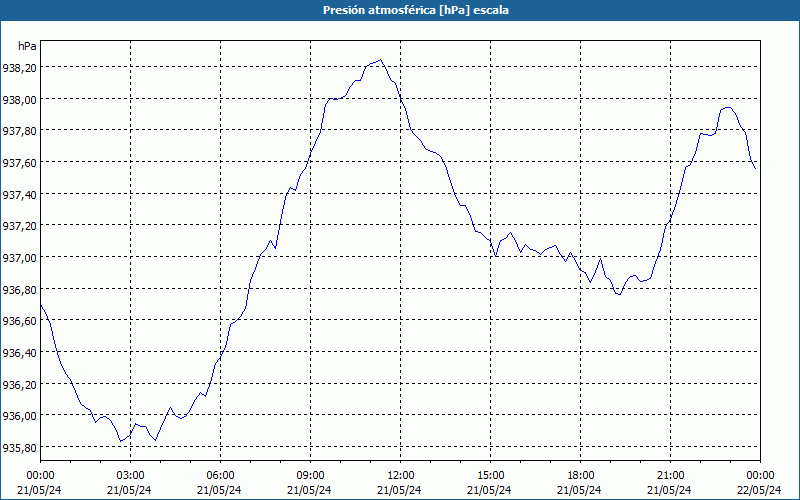Click the pressure curve peak near 11:20
800x500 pixels.
(381, 60)
